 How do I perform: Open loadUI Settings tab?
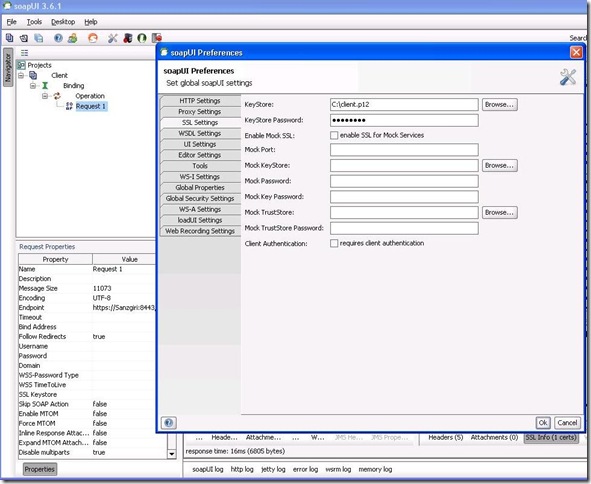pos(200,220)
